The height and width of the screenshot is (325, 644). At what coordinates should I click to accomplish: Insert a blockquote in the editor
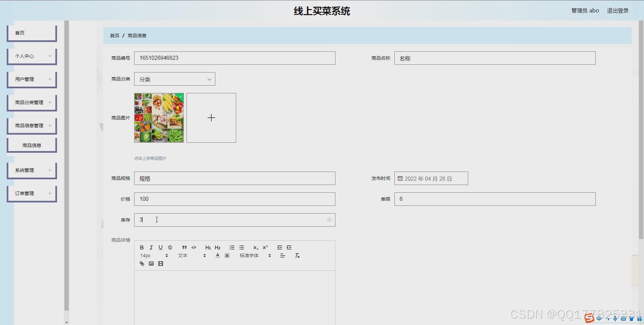[x=184, y=247]
